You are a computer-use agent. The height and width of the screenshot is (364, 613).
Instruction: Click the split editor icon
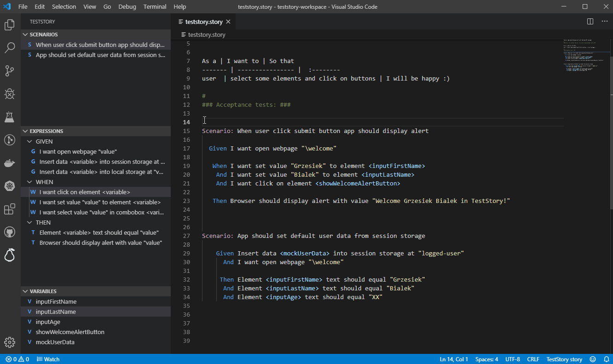[590, 22]
